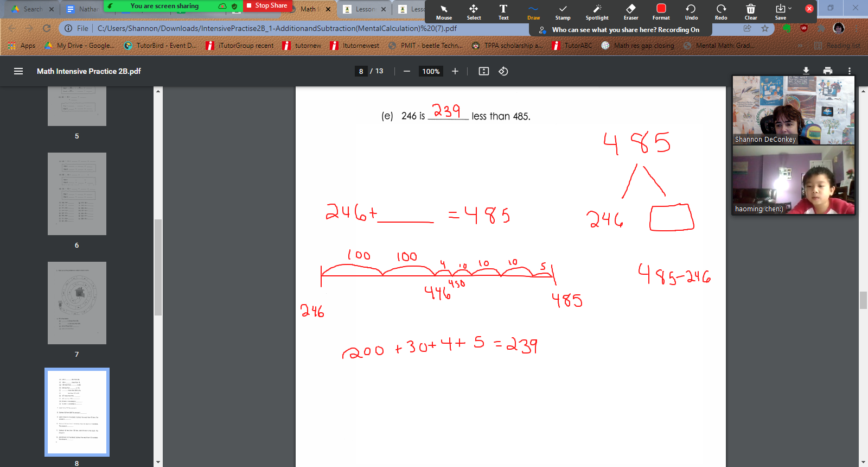Click the screen sharing security shield icon

point(234,6)
